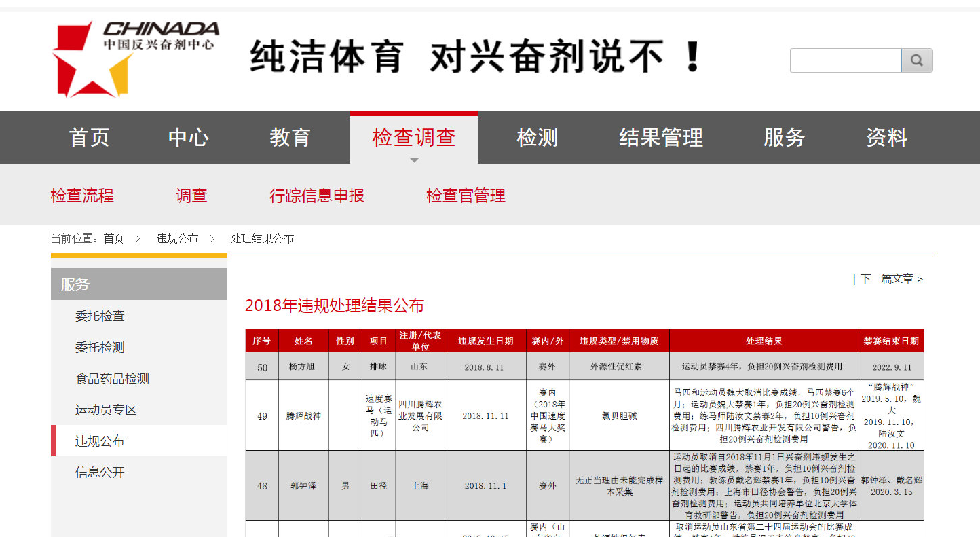Click the 外源性促红素 cell in row 50
The image size is (980, 537).
tap(619, 367)
